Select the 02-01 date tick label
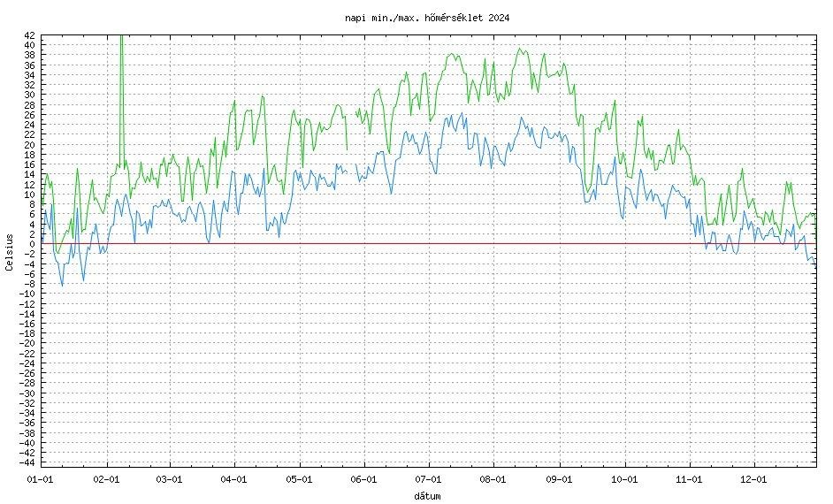 tap(107, 478)
